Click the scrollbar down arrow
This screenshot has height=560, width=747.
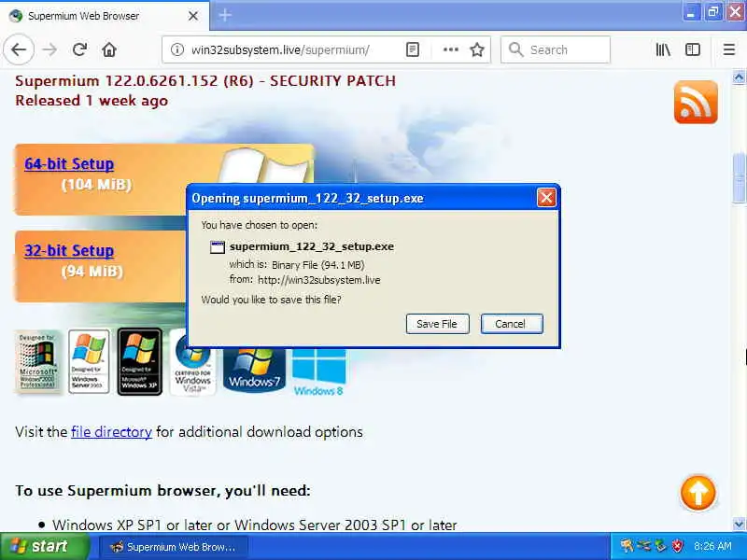click(739, 525)
